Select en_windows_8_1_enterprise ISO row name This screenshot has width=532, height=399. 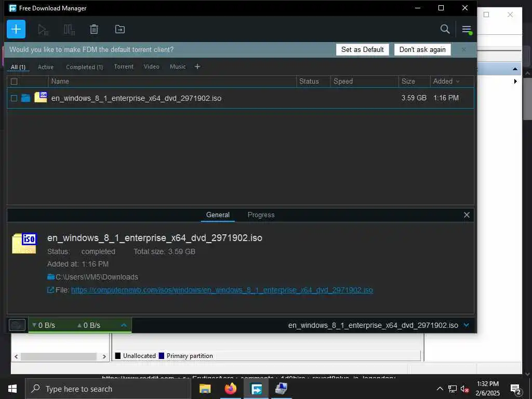click(136, 98)
